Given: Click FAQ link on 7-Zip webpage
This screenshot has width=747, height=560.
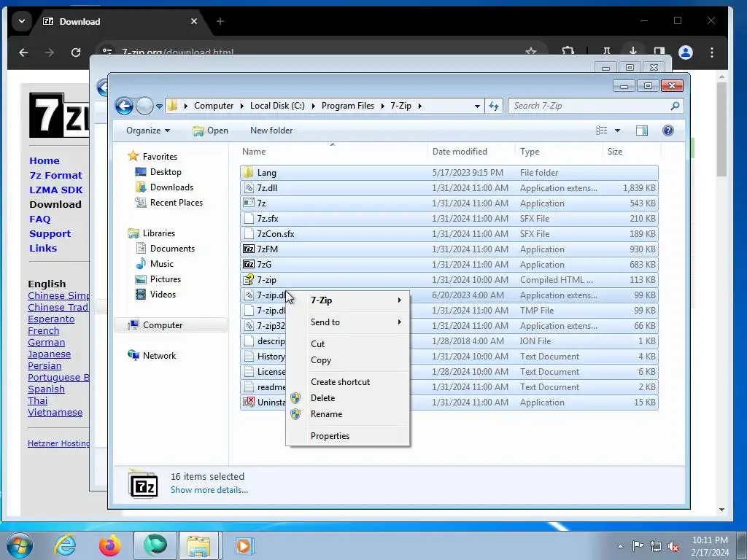Looking at the screenshot, I should (39, 219).
